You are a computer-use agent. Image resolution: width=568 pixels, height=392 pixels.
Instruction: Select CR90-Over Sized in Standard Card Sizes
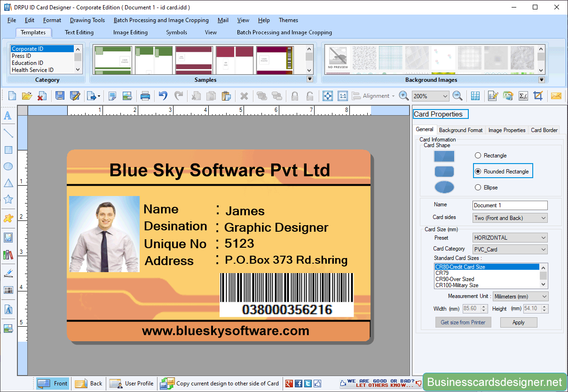487,279
